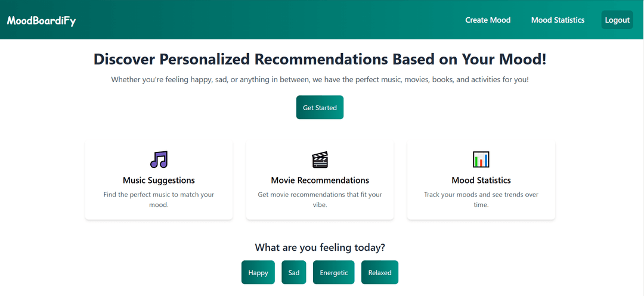The height and width of the screenshot is (296, 644).
Task: Log out using the Logout button
Action: click(617, 20)
